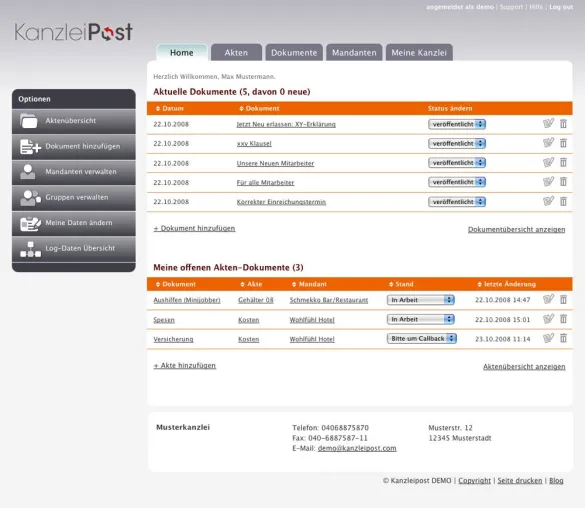Image resolution: width=585 pixels, height=508 pixels.
Task: Go to the Meine Kanzlei tab
Action: point(419,53)
